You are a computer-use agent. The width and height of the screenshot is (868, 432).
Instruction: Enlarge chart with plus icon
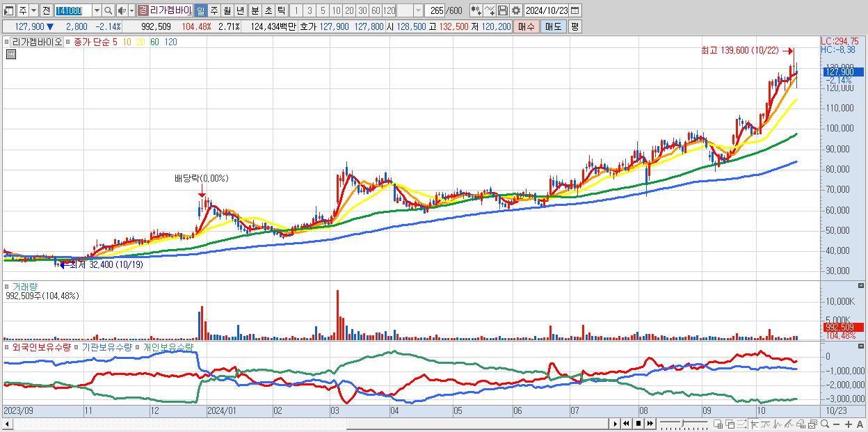[849, 424]
